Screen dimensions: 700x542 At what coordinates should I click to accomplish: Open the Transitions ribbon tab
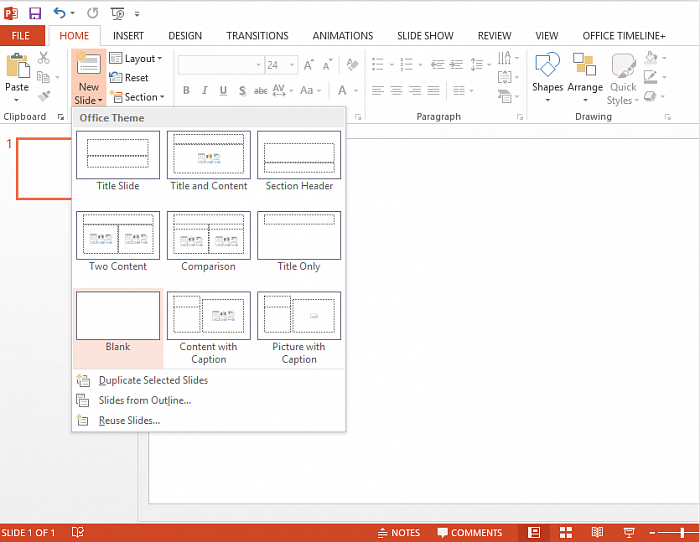click(257, 35)
